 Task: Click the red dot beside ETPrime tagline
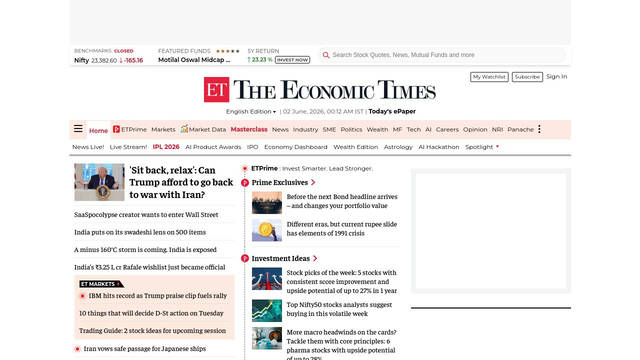point(245,168)
